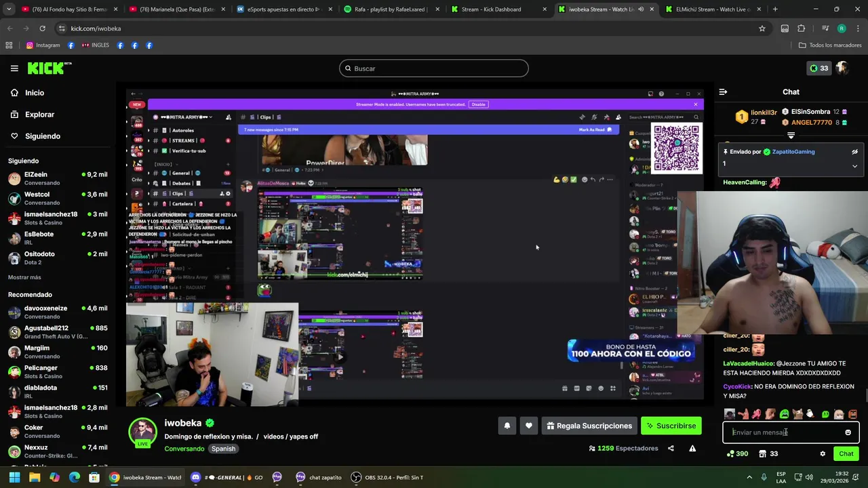Collapse the chat panel with arrow icon
The width and height of the screenshot is (868, 488).
[723, 91]
